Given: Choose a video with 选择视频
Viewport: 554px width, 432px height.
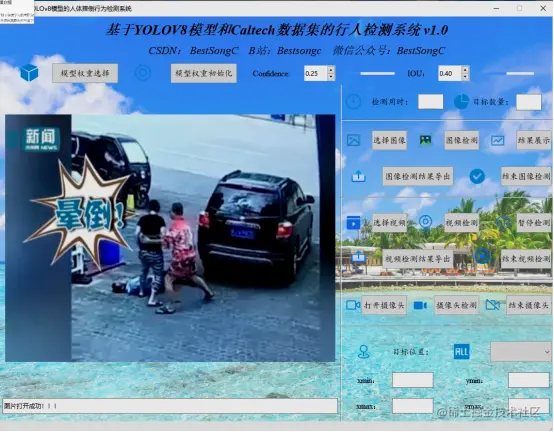Looking at the screenshot, I should tap(389, 223).
